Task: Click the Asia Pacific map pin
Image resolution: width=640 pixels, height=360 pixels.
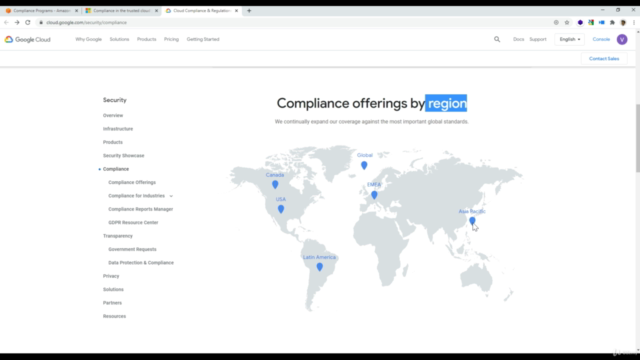Action: [472, 220]
